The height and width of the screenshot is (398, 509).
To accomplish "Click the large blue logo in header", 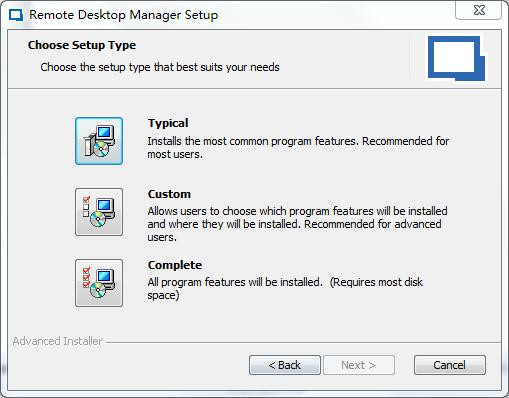I will pos(456,58).
